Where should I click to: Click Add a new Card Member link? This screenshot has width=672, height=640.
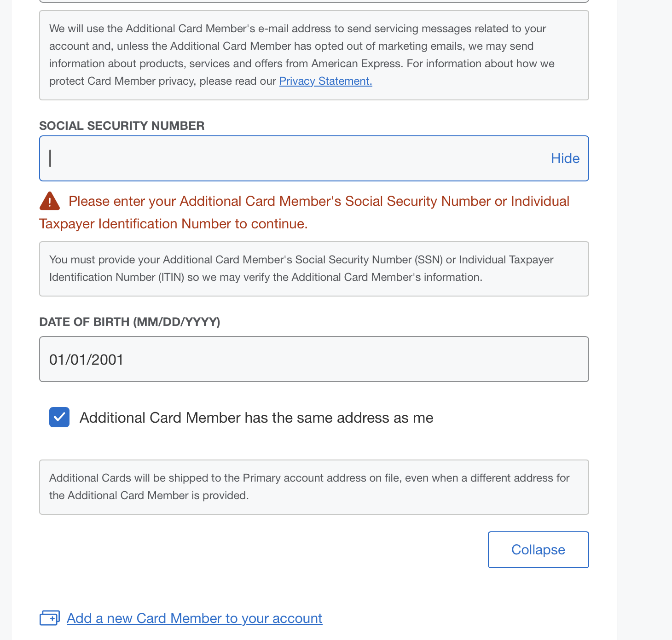point(194,618)
